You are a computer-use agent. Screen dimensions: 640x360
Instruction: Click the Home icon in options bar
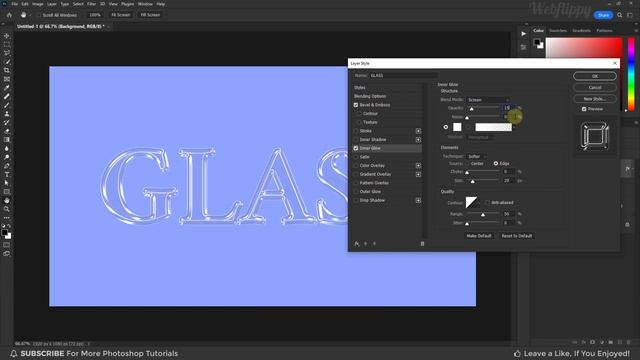point(9,15)
